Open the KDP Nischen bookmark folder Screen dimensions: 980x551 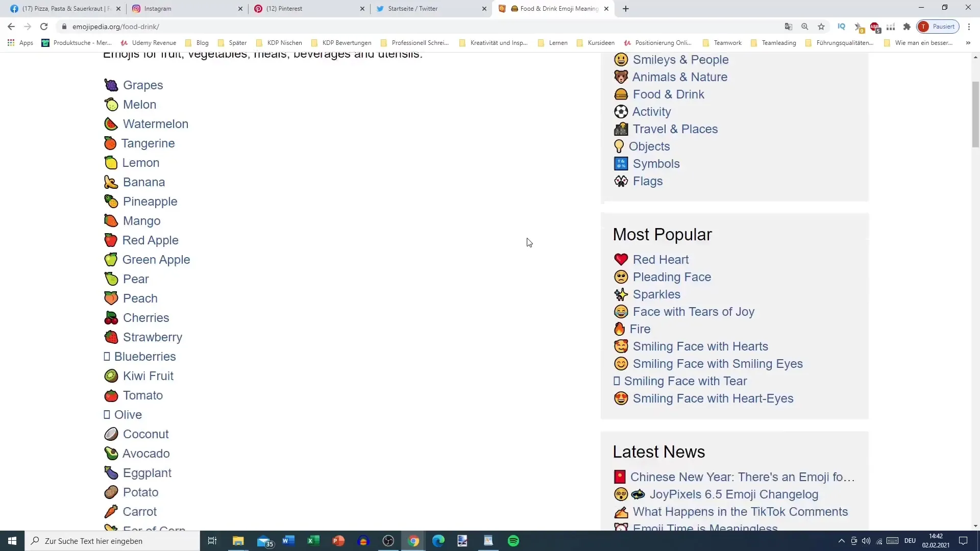279,43
